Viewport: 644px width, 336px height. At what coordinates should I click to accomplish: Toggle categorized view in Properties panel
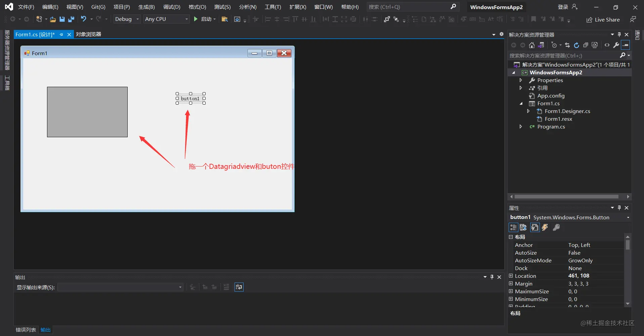(513, 228)
